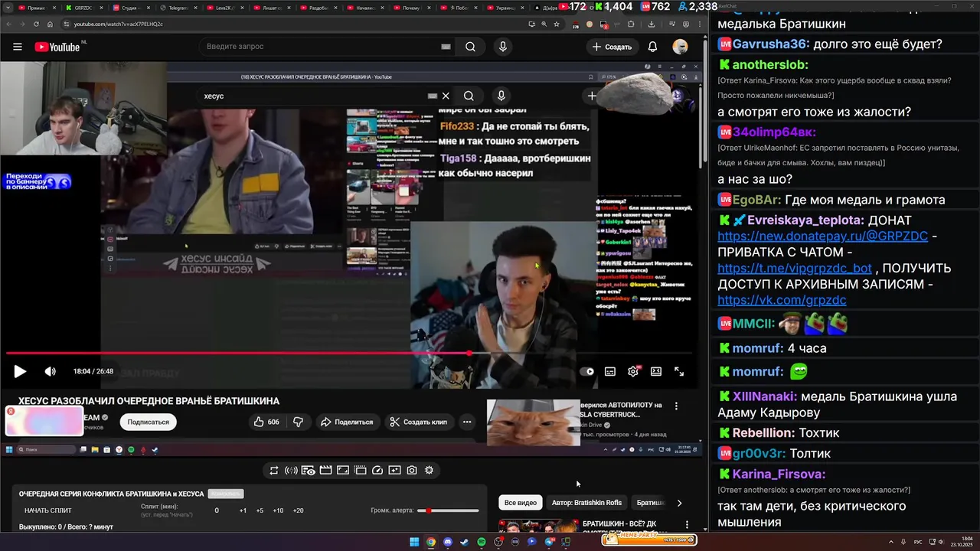Click the camera screenshot icon in the extension toolbar
This screenshot has height=551, width=980.
coord(412,471)
